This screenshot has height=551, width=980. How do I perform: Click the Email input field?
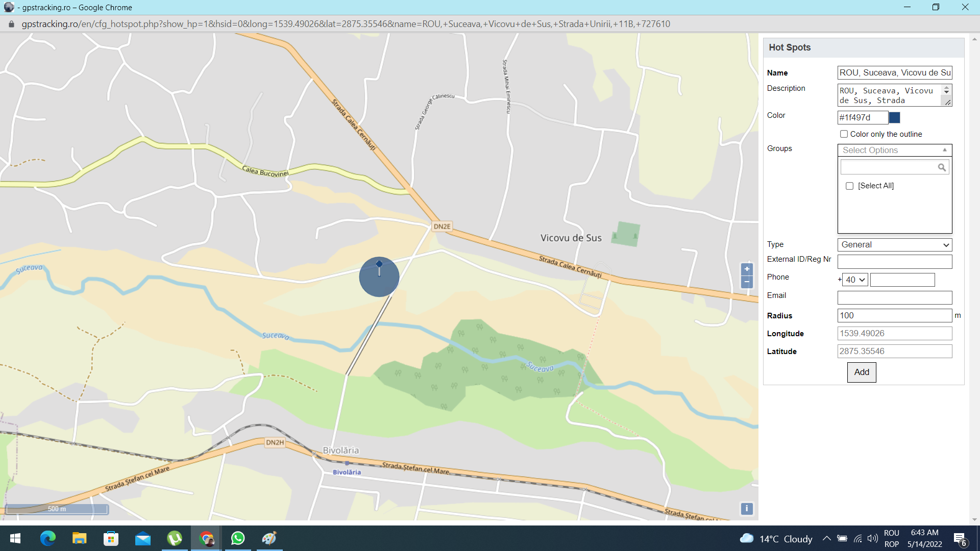894,297
